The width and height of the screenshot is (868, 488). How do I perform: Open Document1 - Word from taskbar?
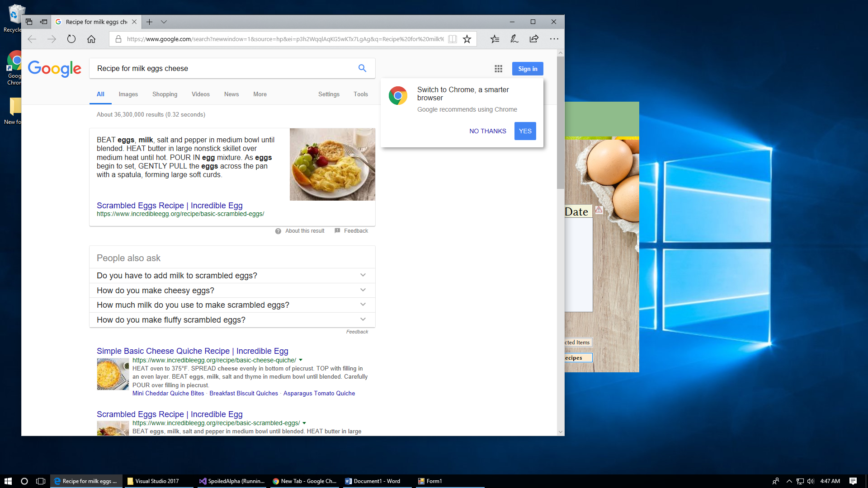(373, 481)
